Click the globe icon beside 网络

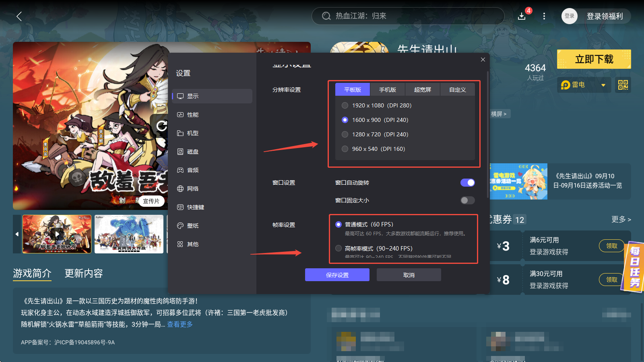pyautogui.click(x=180, y=189)
